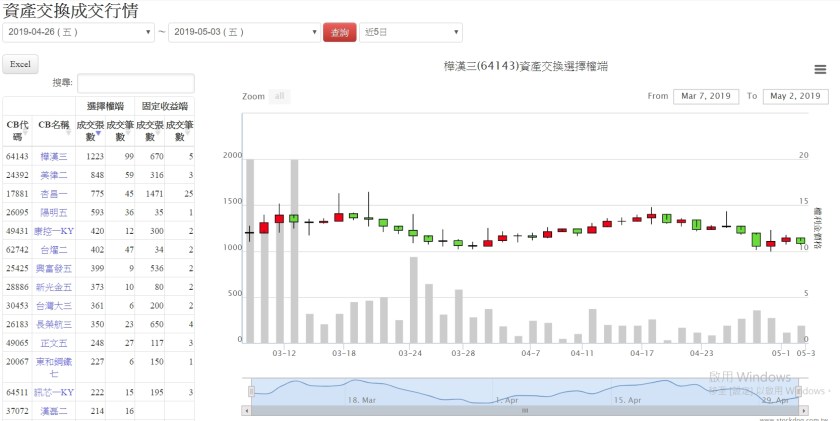Open the start date dropdown 2019-04-26

pyautogui.click(x=79, y=32)
